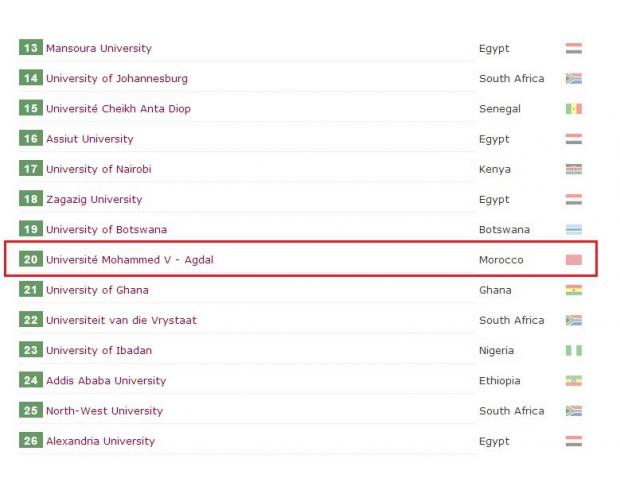Open Universiteit van die Vrystaat link
Image resolution: width=620 pixels, height=490 pixels.
tap(121, 320)
